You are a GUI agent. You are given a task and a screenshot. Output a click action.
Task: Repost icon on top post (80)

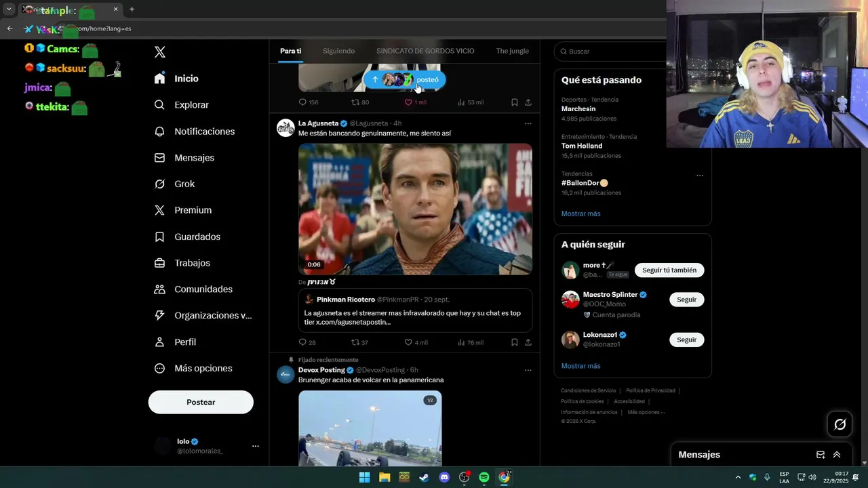pyautogui.click(x=355, y=102)
